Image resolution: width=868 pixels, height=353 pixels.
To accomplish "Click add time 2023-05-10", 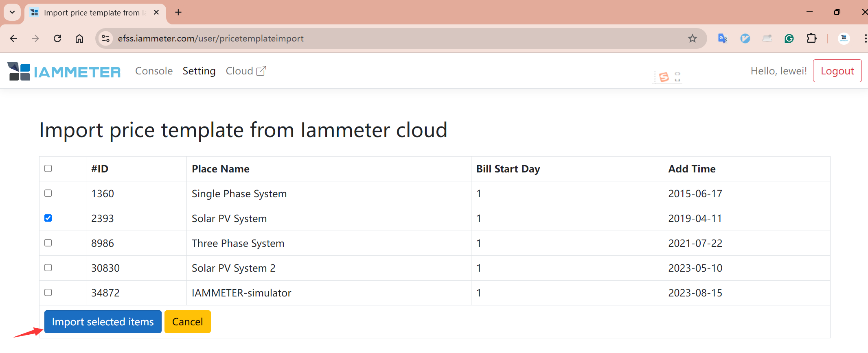I will (x=695, y=268).
